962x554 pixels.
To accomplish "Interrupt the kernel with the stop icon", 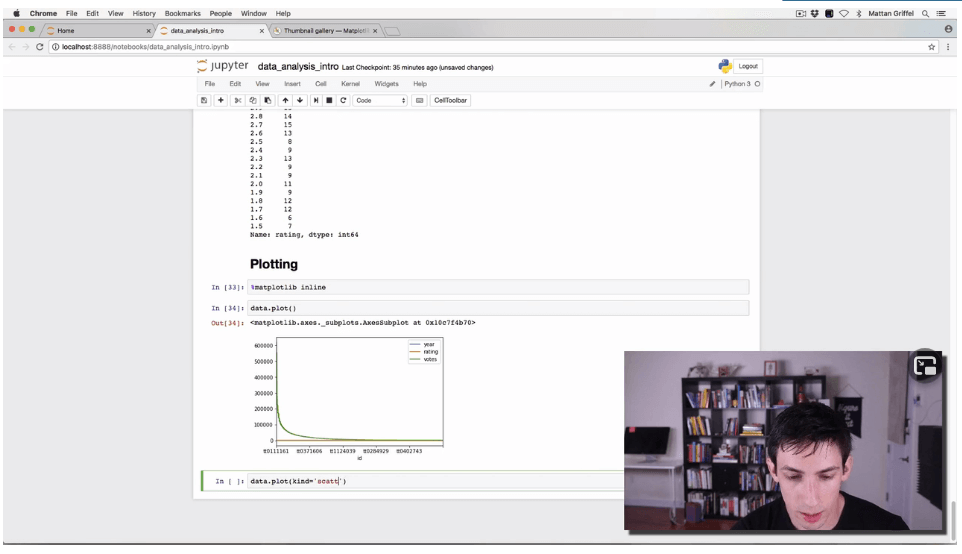I will tap(329, 101).
